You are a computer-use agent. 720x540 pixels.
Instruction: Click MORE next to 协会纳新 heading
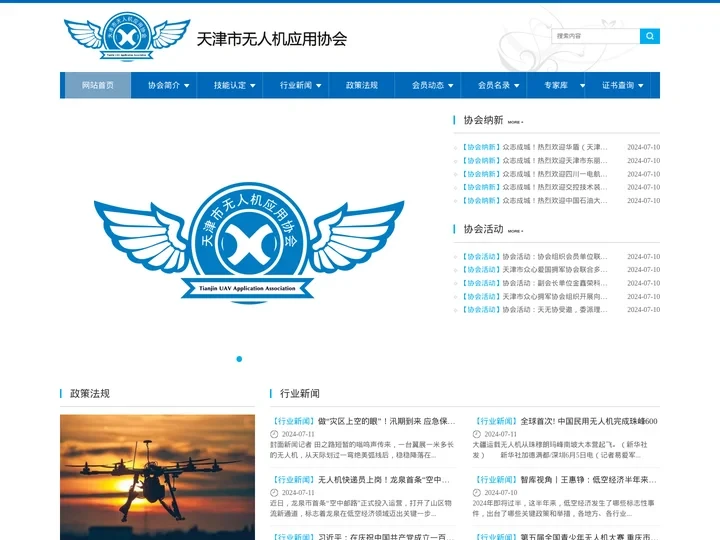coord(515,122)
